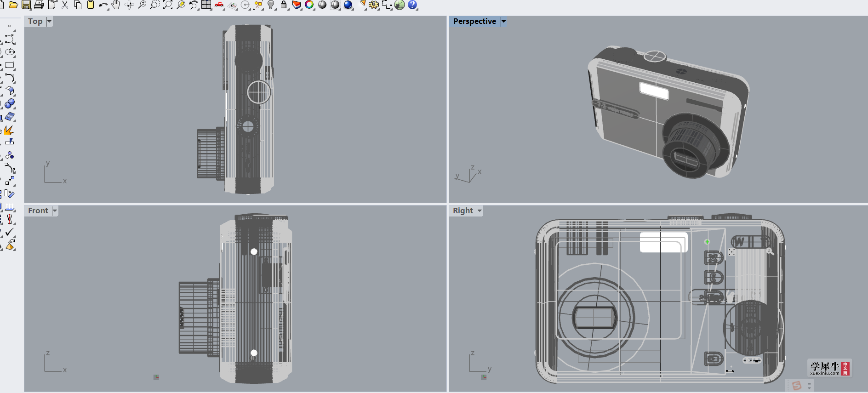Select the Group objects icon
This screenshot has height=393, width=868.
tap(10, 155)
